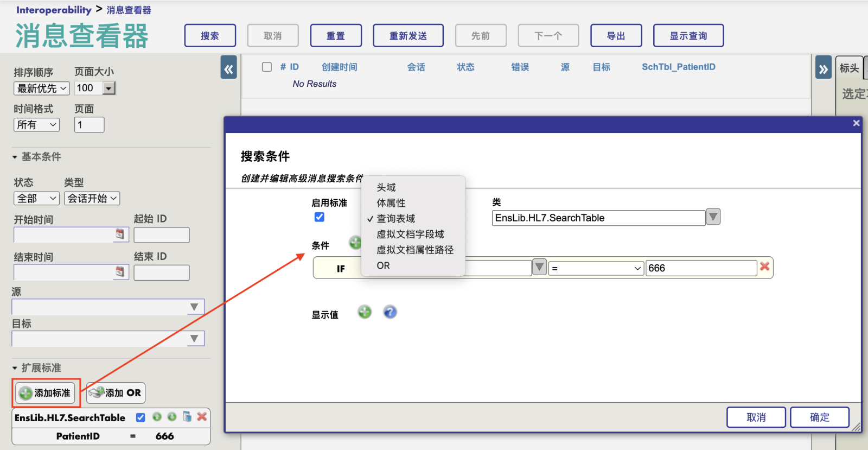Image resolution: width=868 pixels, height=450 pixels.
Task: Remove the EnsLib.HL7.SearchTable criterion with red X
Action: 202,417
